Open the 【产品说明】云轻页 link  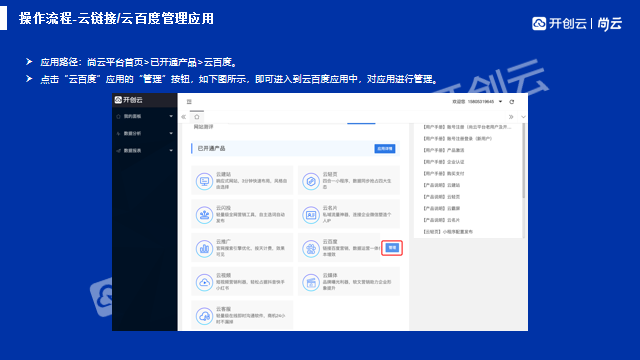442,197
